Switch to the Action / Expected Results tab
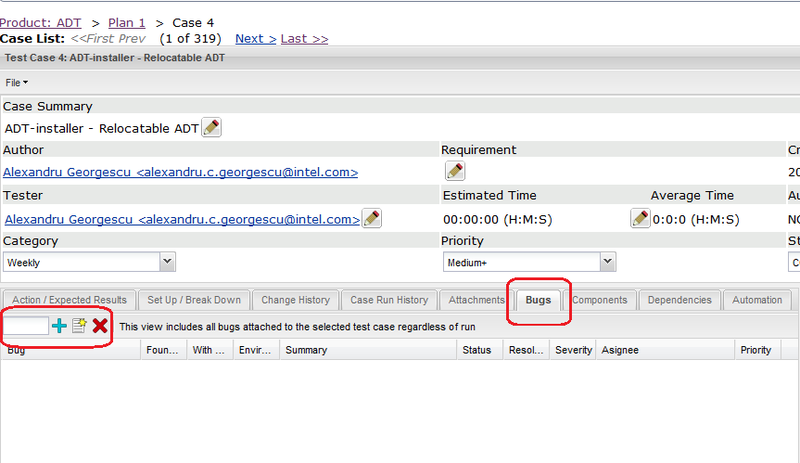The width and height of the screenshot is (800, 463). coord(69,300)
